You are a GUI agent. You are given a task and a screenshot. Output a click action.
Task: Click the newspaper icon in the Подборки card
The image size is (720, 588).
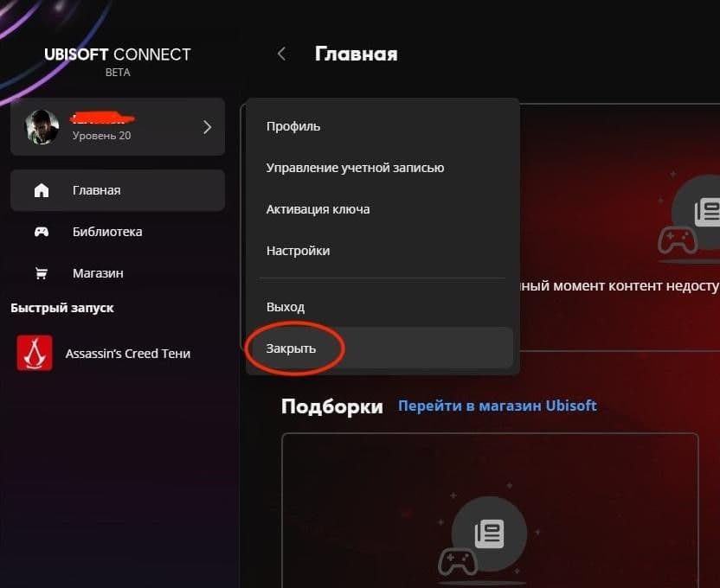[x=490, y=534]
